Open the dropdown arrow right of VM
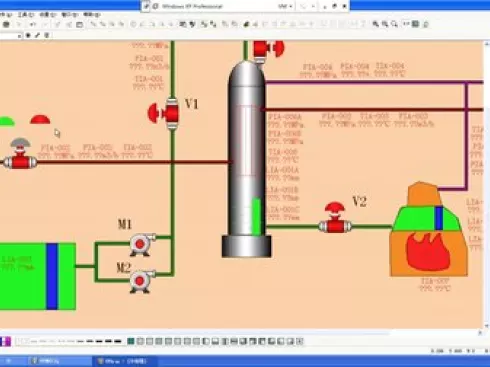490x367 pixels. tap(313, 6)
